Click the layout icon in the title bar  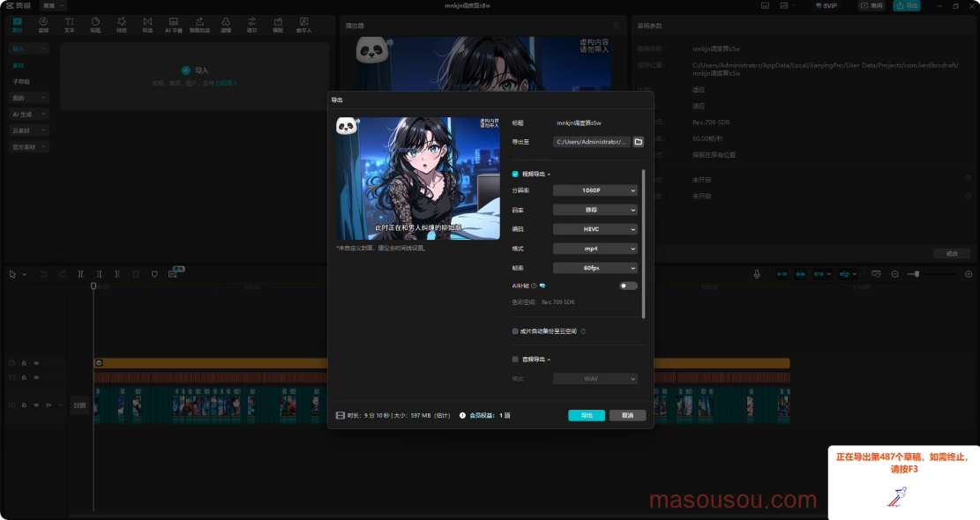coord(784,5)
